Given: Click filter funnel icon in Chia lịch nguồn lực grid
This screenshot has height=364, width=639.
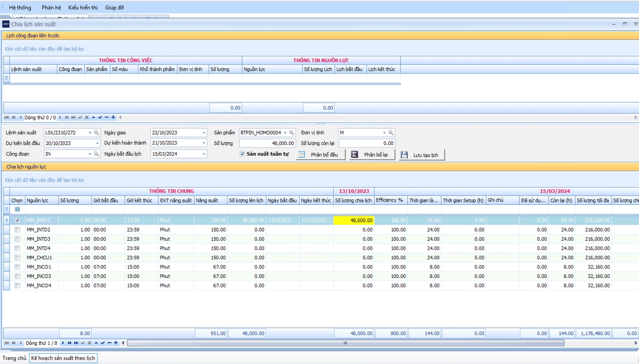Looking at the screenshot, I should pos(6,209).
